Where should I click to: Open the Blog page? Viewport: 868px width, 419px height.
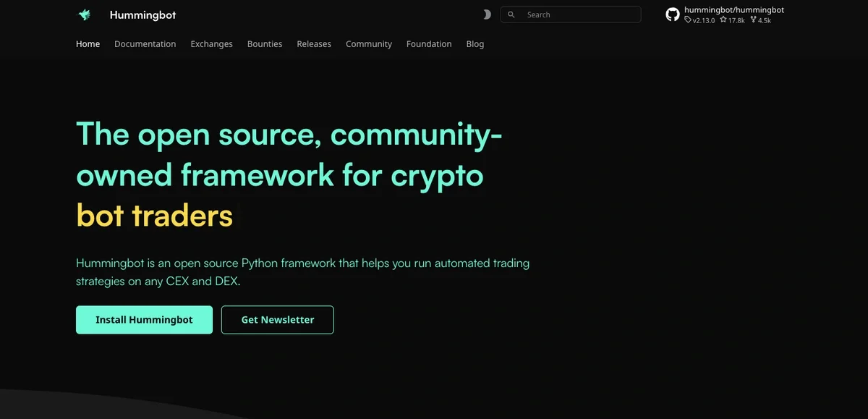pyautogui.click(x=475, y=43)
